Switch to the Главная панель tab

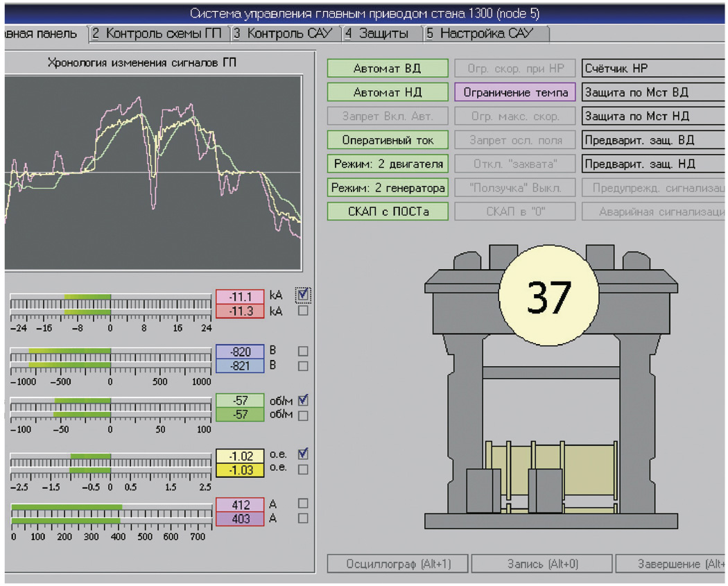44,34
